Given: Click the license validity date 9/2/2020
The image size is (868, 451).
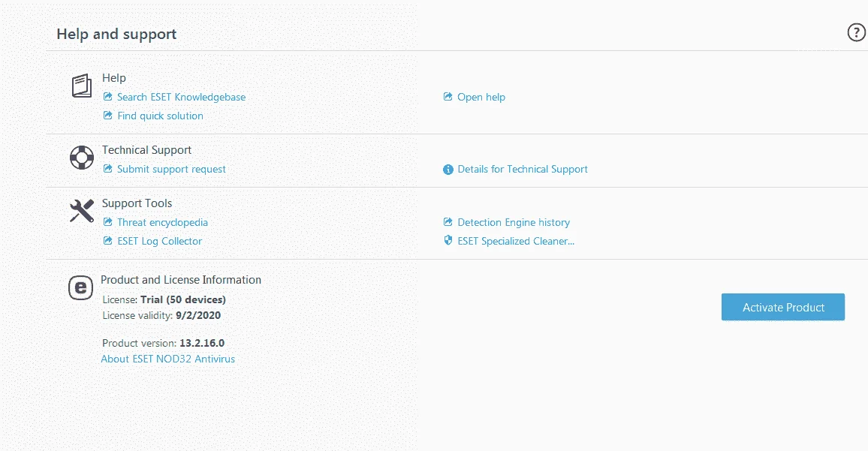Looking at the screenshot, I should (x=198, y=315).
